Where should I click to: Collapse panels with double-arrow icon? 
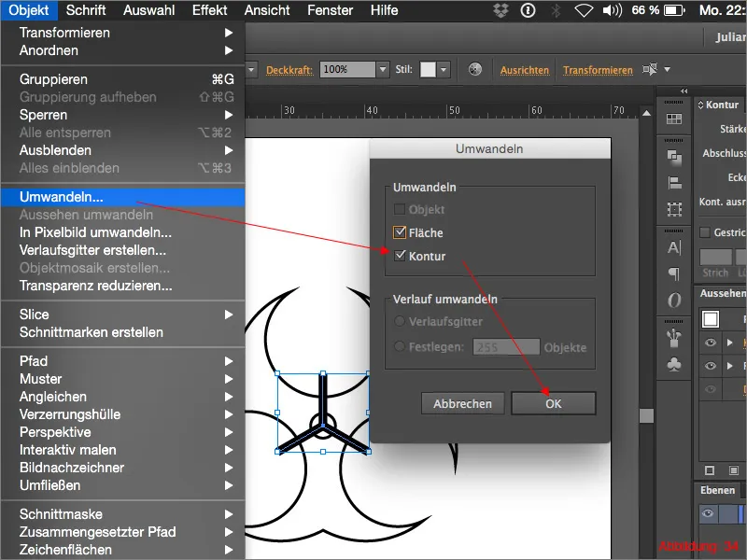(684, 91)
